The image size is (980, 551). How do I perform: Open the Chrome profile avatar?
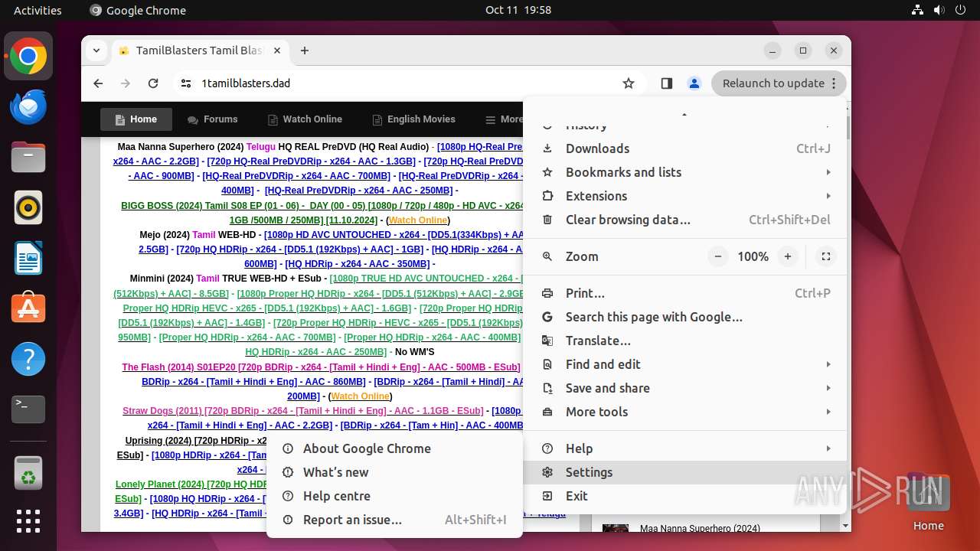(694, 83)
